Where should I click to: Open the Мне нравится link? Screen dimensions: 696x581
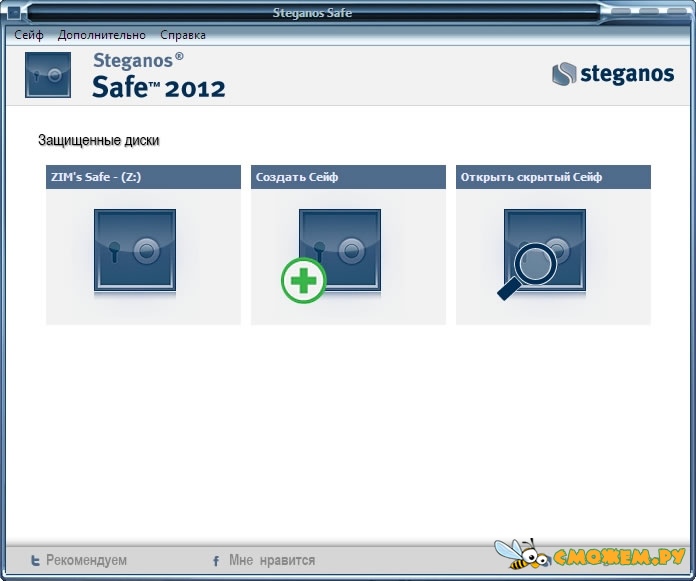pyautogui.click(x=272, y=560)
